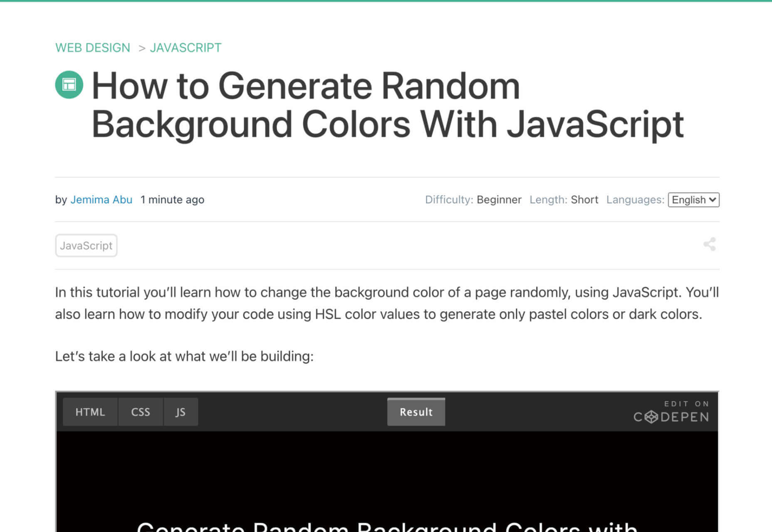Open the JAVASCRIPT breadcrumb link

tap(186, 48)
